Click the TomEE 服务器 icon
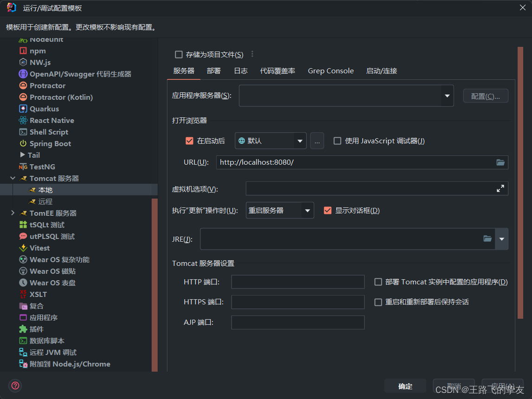This screenshot has width=532, height=399. point(23,213)
